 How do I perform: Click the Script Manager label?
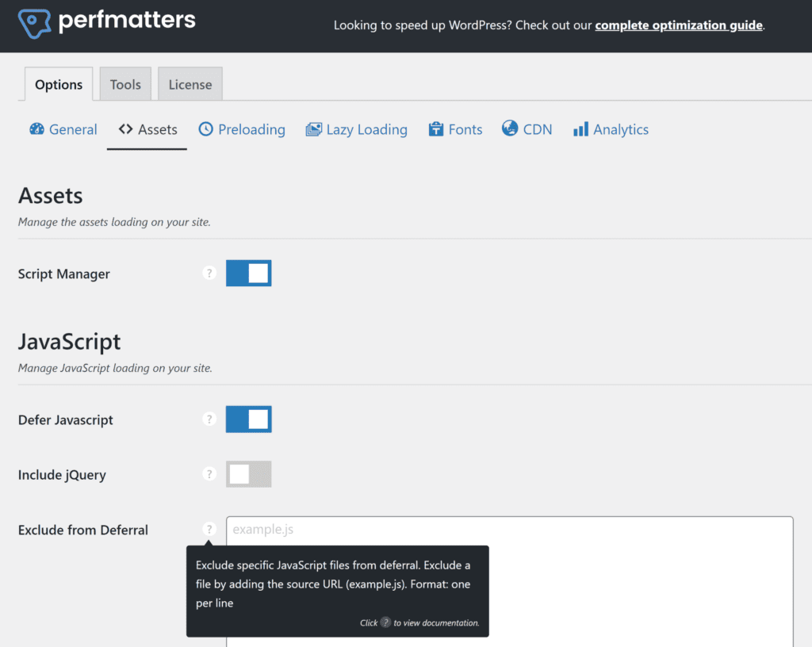click(63, 274)
